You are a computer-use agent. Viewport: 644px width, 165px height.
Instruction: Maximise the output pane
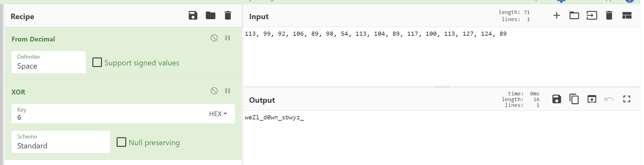pyautogui.click(x=627, y=99)
